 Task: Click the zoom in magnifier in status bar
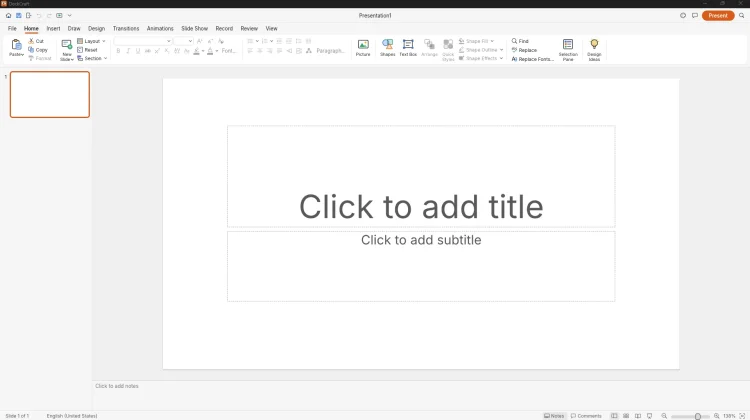point(717,416)
